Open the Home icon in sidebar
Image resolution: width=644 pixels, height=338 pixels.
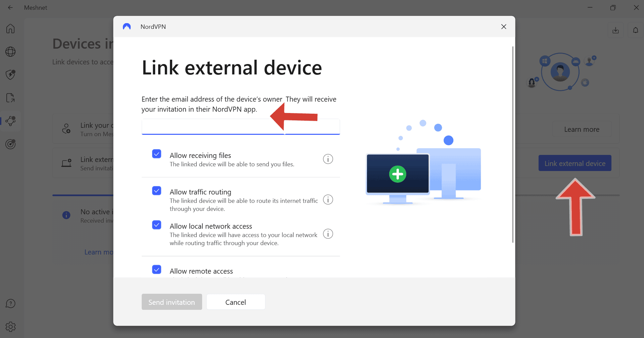coord(10,29)
